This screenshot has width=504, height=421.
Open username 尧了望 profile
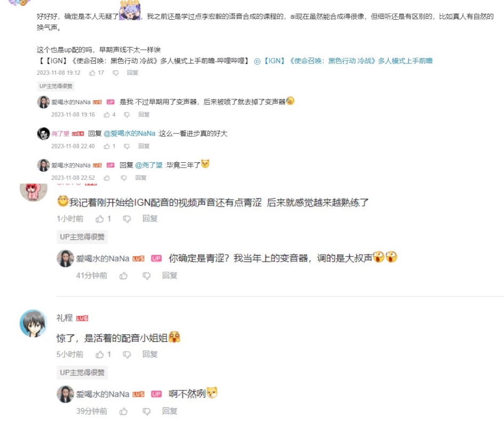(60, 133)
